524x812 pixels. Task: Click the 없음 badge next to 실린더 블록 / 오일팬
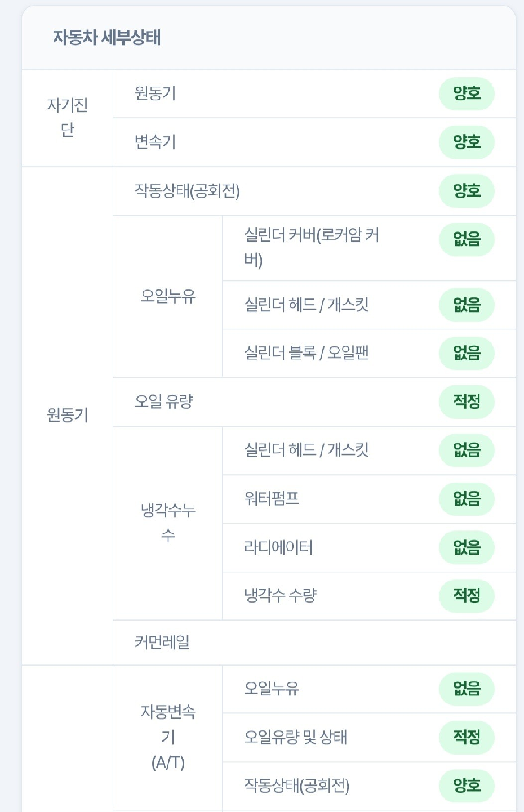(467, 354)
